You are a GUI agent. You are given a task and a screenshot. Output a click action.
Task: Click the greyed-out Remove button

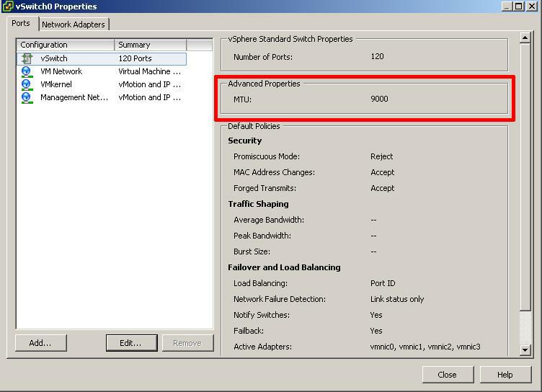(x=187, y=343)
